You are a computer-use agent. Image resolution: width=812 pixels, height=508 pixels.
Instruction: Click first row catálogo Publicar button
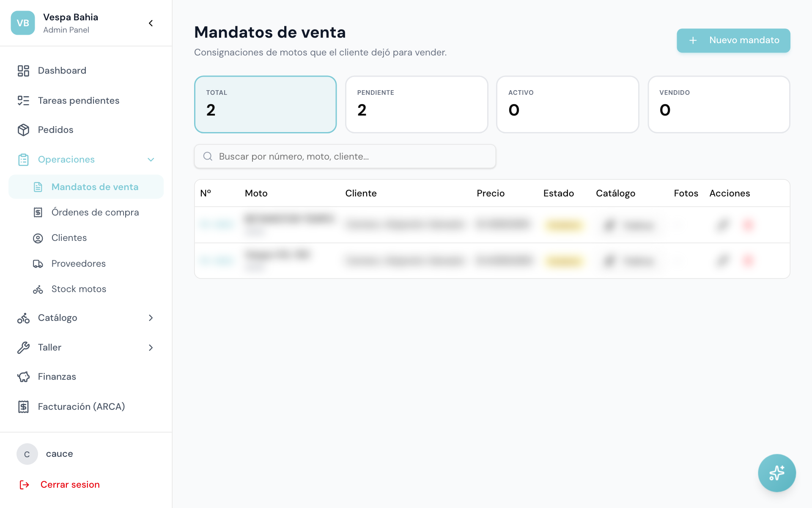(x=629, y=225)
